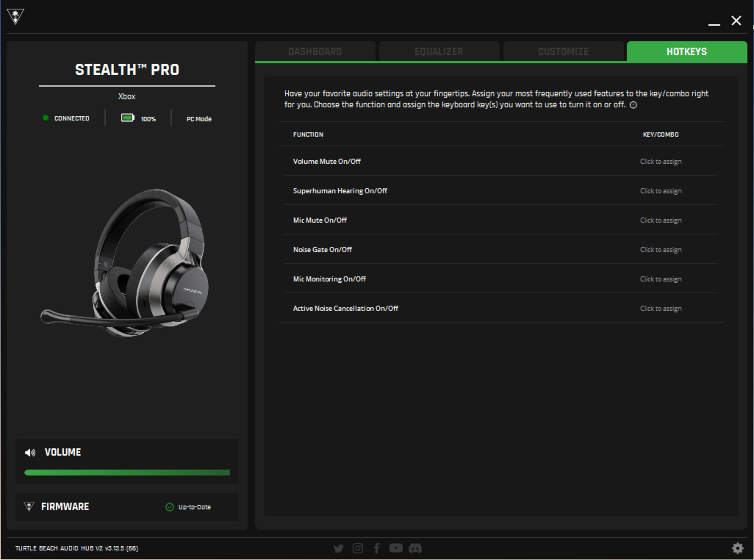Click to assign Noise Gate hotkey
This screenshot has height=560, width=754.
660,250
